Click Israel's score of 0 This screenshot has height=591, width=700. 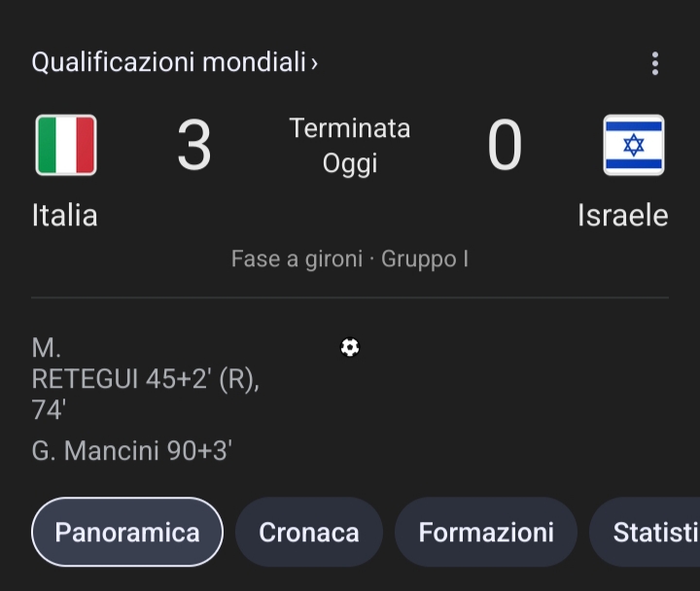tap(504, 147)
